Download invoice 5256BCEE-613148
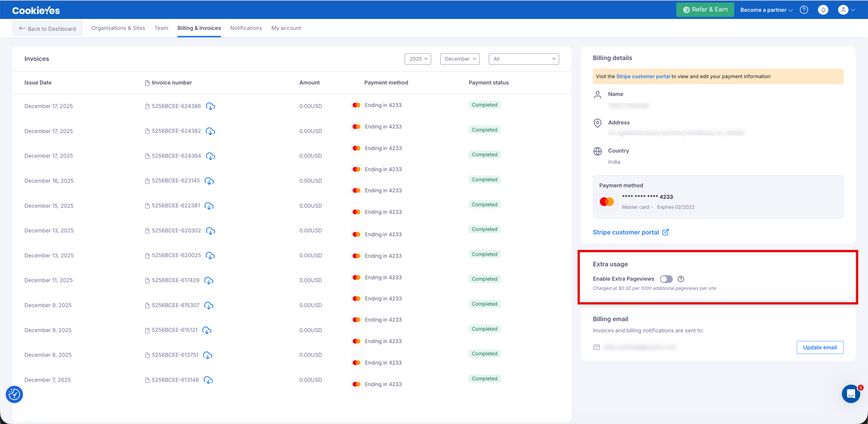This screenshot has height=424, width=868. pos(208,380)
